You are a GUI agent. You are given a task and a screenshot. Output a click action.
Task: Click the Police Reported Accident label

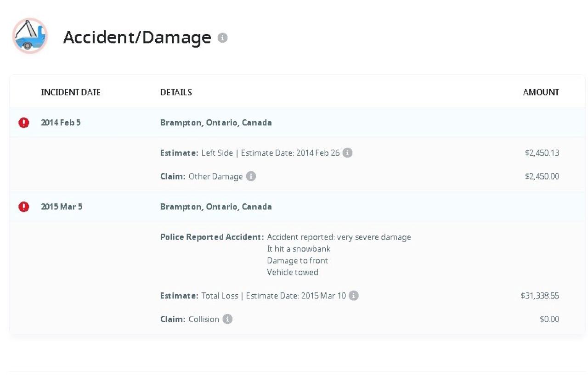coord(212,237)
